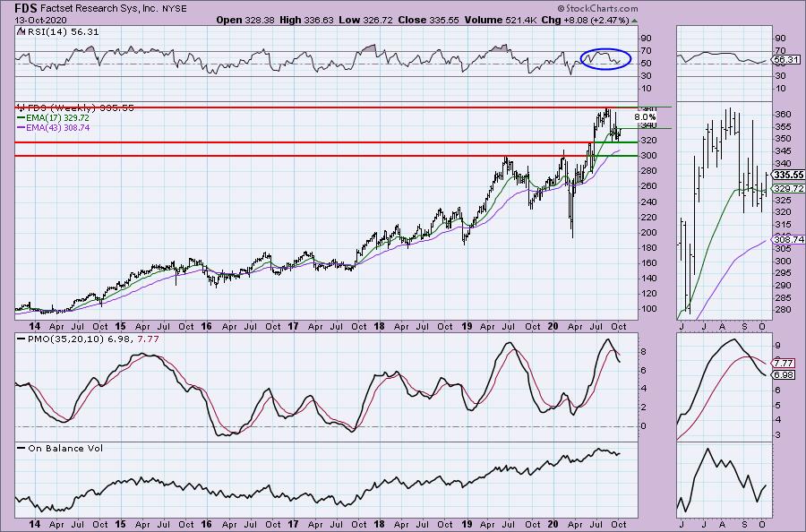Click the 200 price axis label
Image resolution: width=806 pixels, height=532 pixels.
coord(648,232)
